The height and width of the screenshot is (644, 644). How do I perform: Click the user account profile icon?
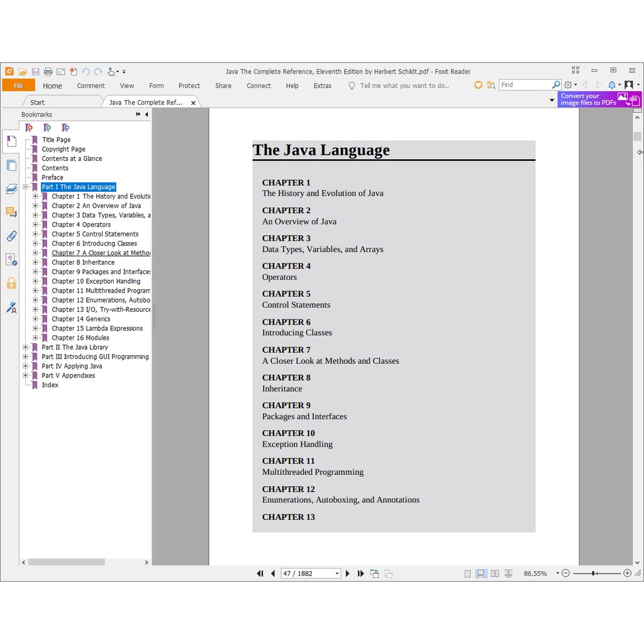click(x=628, y=85)
